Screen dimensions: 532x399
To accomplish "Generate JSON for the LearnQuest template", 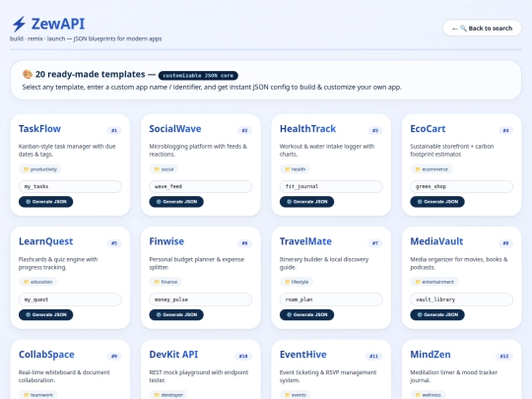I will click(45, 314).
